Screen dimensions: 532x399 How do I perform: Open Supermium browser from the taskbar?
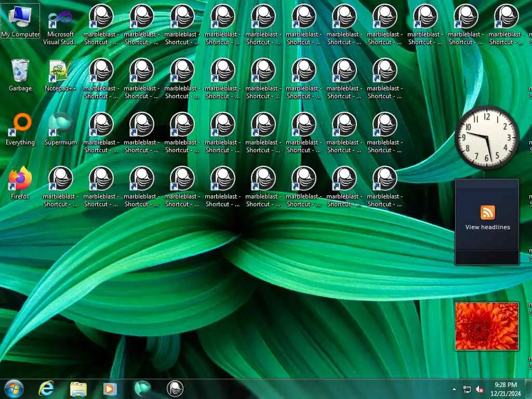coord(142,389)
